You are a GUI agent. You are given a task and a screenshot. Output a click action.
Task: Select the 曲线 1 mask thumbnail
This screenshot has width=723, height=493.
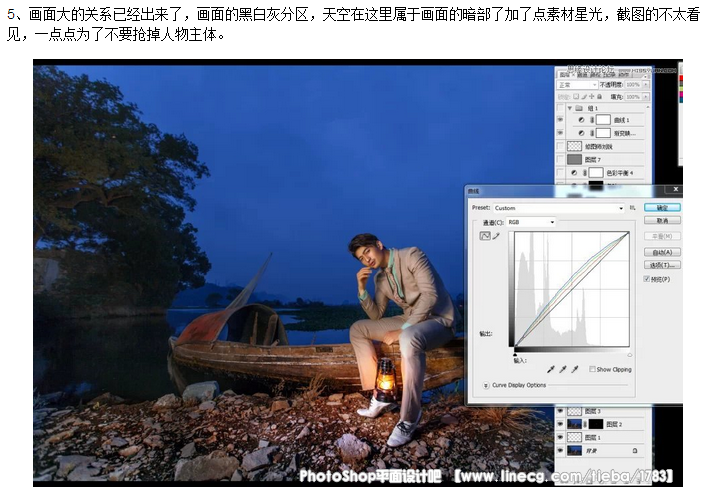click(x=603, y=120)
